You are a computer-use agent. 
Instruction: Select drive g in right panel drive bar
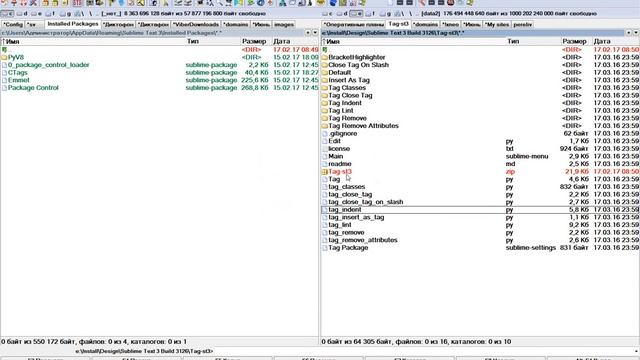(385, 13)
